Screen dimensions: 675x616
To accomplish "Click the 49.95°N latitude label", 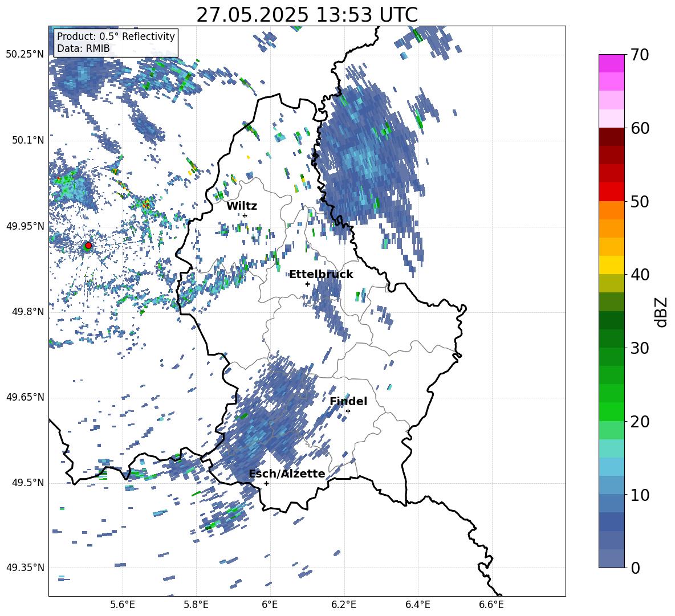I will tap(25, 226).
